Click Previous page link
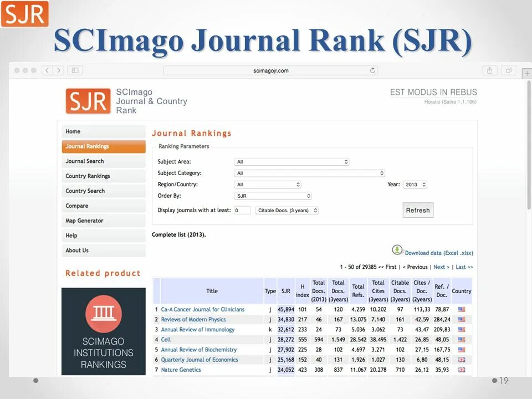The height and width of the screenshot is (399, 532). click(x=415, y=267)
